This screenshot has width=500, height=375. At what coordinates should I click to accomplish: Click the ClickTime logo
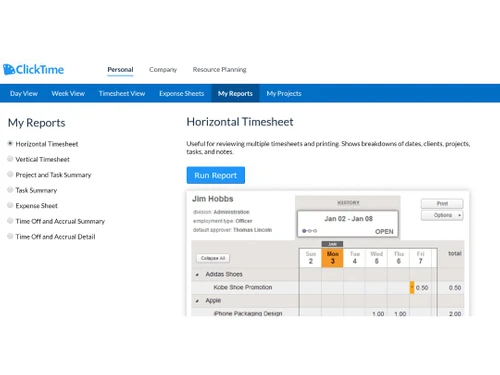(x=33, y=69)
